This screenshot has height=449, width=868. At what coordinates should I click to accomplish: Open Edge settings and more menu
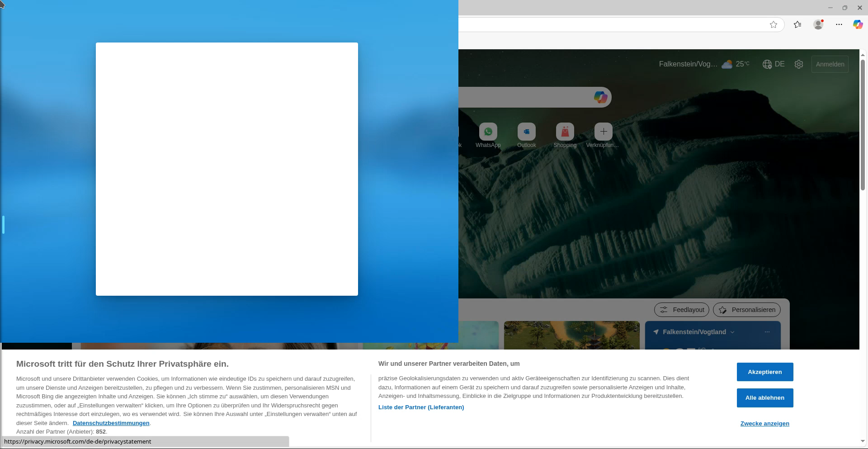tap(839, 24)
